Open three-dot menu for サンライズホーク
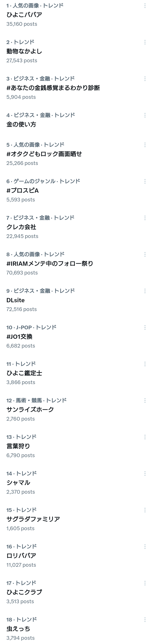153x644 pixels. (x=145, y=400)
